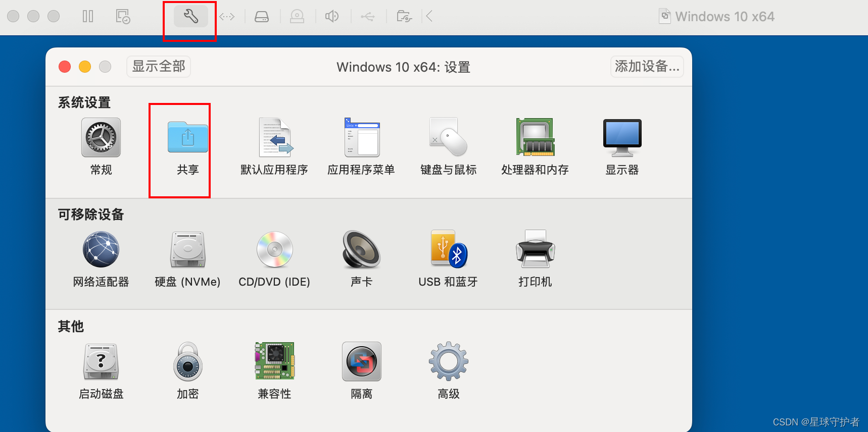
Task: Open Applications Menu (应用程序菜单) settings
Action: [x=361, y=146]
